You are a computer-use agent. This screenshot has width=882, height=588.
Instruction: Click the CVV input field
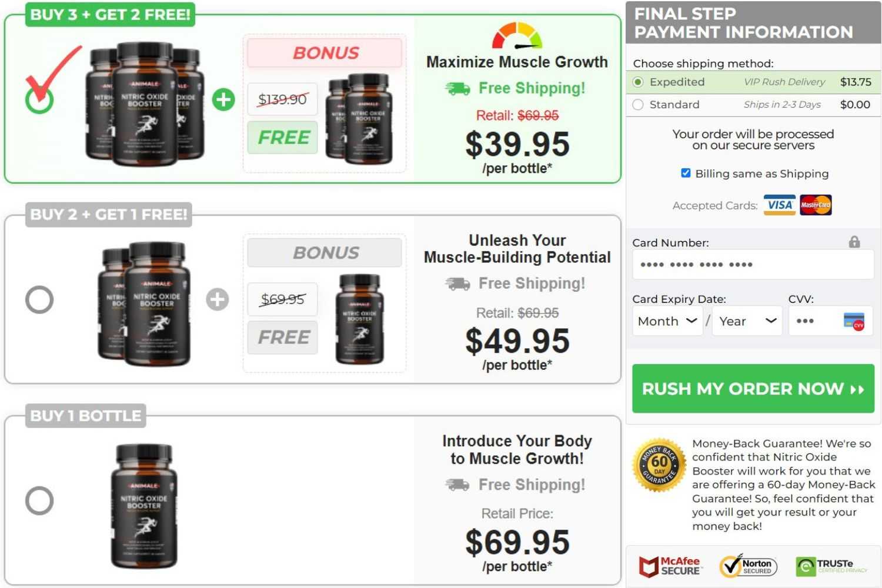(830, 321)
